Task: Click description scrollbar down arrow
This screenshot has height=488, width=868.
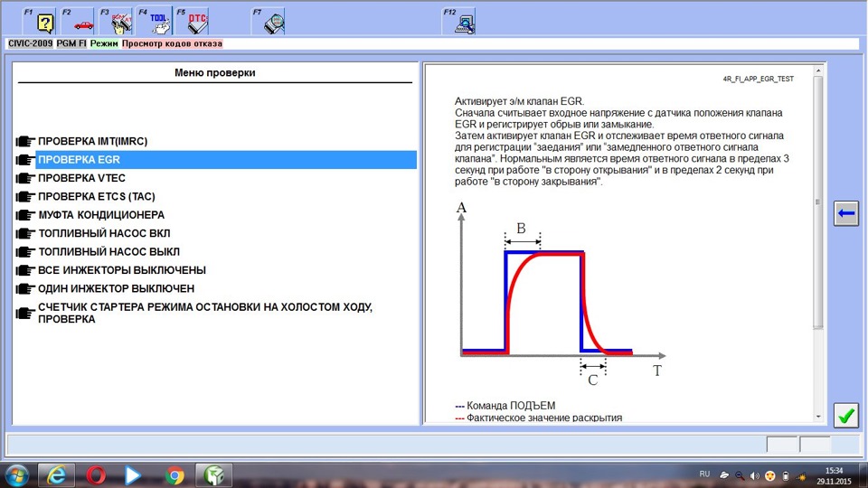Action: click(818, 417)
